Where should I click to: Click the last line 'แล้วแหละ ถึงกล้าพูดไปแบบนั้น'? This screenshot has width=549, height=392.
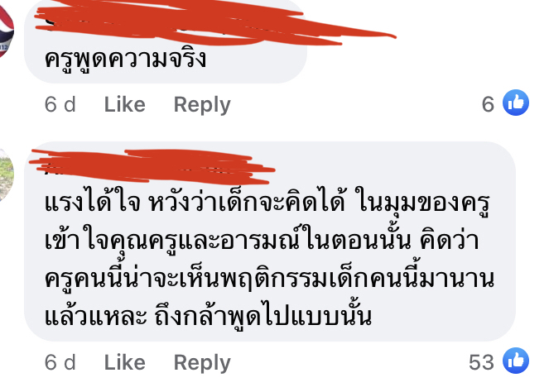point(208,316)
